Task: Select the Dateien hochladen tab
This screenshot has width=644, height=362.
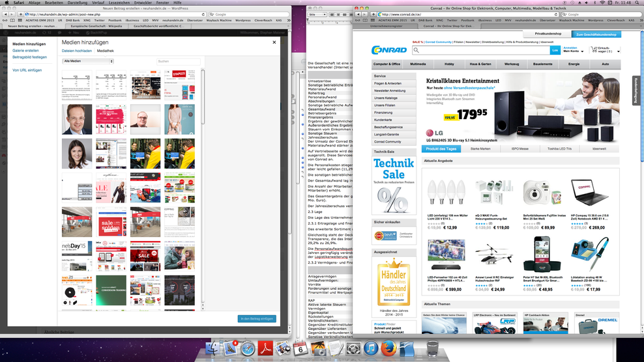Action: point(77,51)
